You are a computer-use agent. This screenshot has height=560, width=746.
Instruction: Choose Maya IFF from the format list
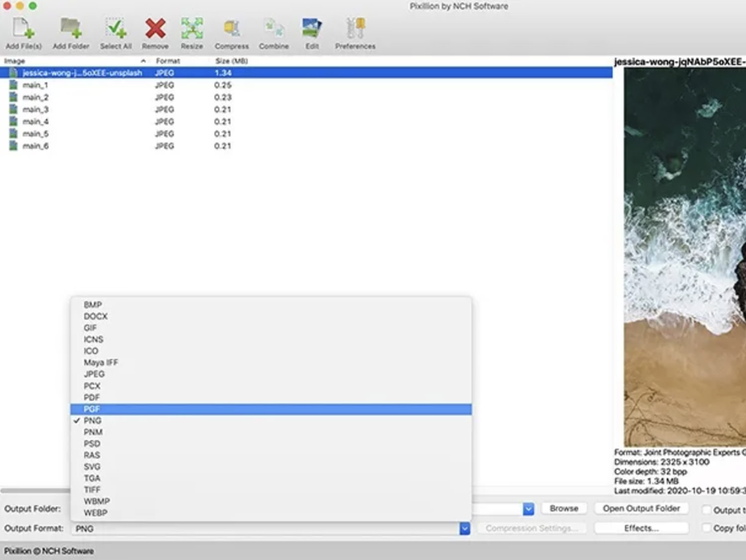pos(271,363)
